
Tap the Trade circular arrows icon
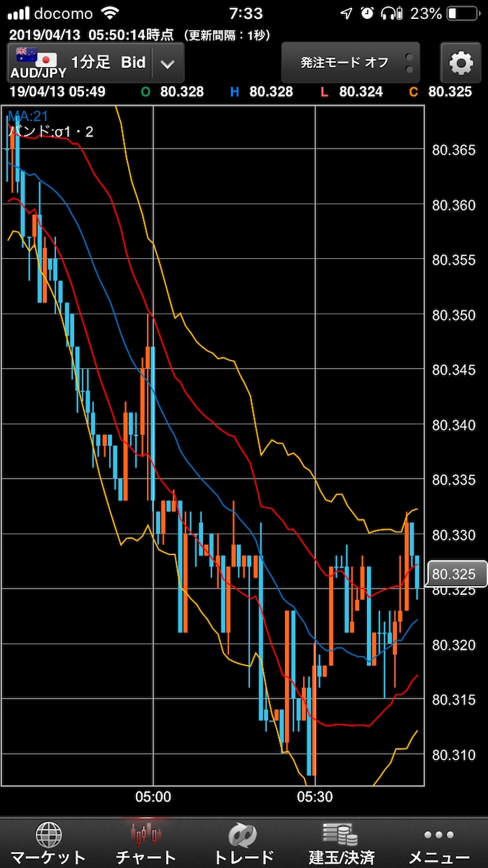tap(243, 834)
